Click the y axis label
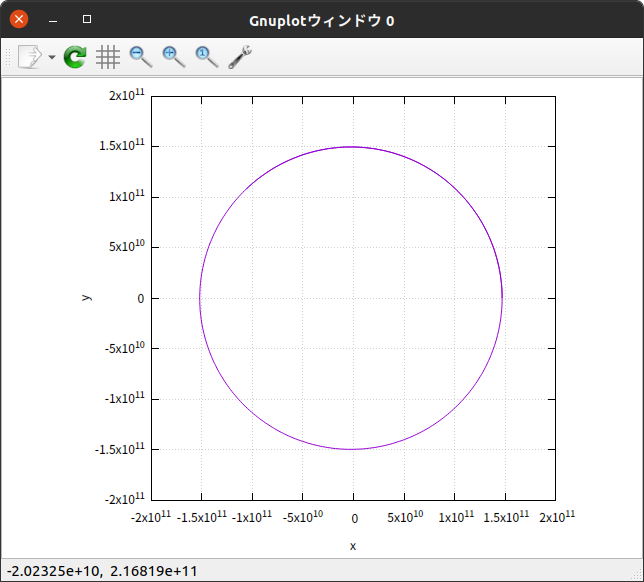644x582 pixels. coord(87,298)
